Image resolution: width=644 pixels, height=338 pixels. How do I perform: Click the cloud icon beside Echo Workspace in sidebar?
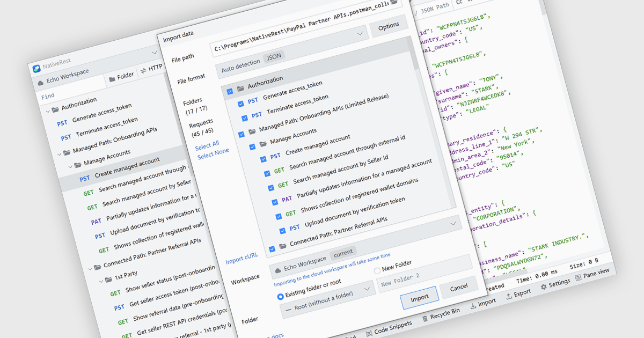click(x=40, y=83)
